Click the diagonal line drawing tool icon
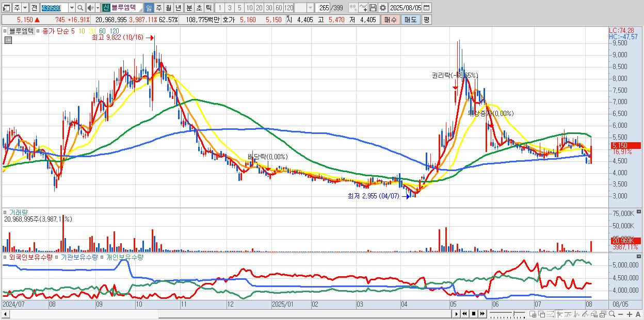The image size is (644, 320). 586,314
